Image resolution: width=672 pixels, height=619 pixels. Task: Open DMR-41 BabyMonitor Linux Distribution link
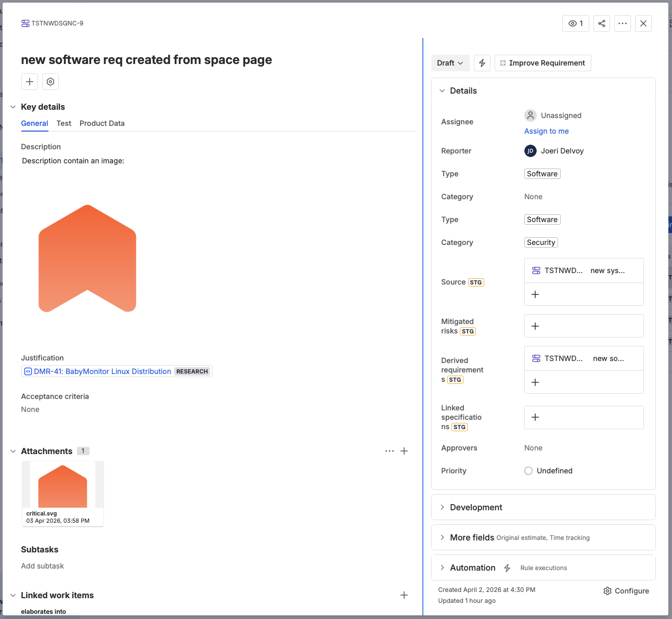click(102, 371)
